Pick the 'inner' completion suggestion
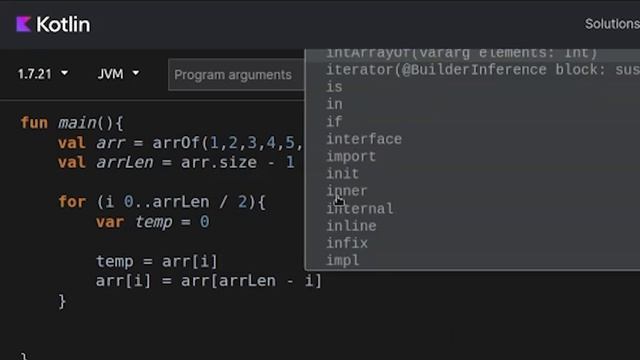 click(473, 191)
